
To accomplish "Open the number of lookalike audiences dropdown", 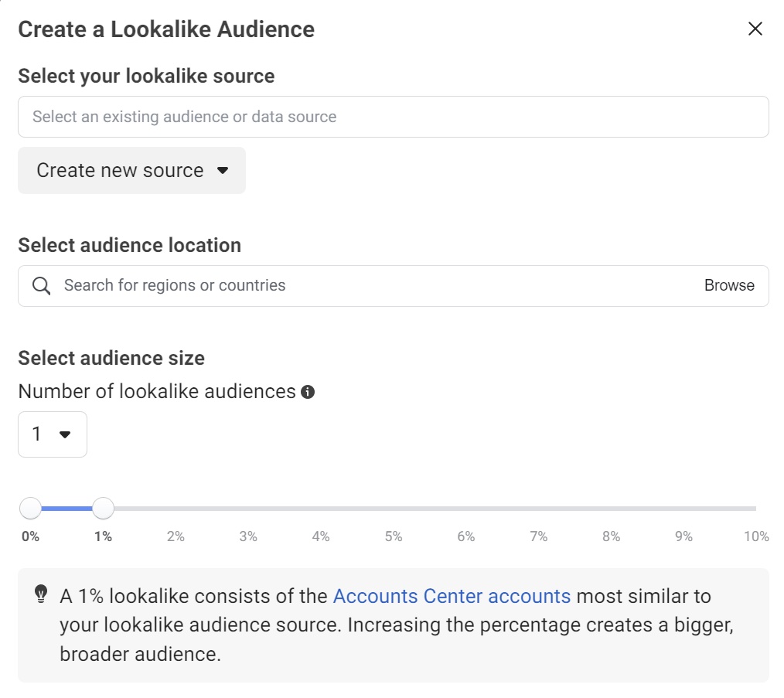I will tap(53, 434).
